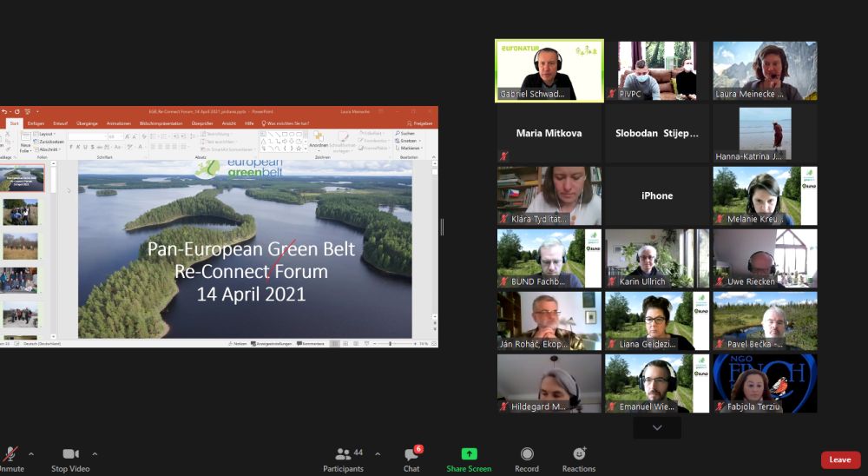Open the Einfügen ribbon tab
The height and width of the screenshot is (476, 868).
coord(36,123)
